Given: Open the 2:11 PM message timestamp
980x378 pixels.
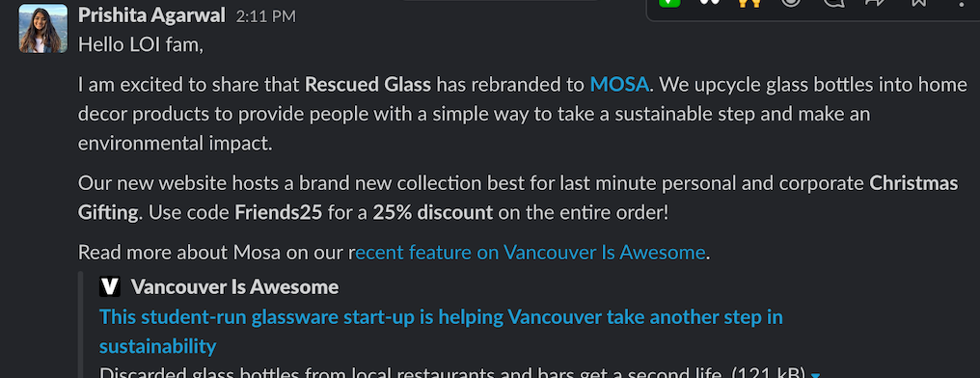Looking at the screenshot, I should [x=265, y=16].
